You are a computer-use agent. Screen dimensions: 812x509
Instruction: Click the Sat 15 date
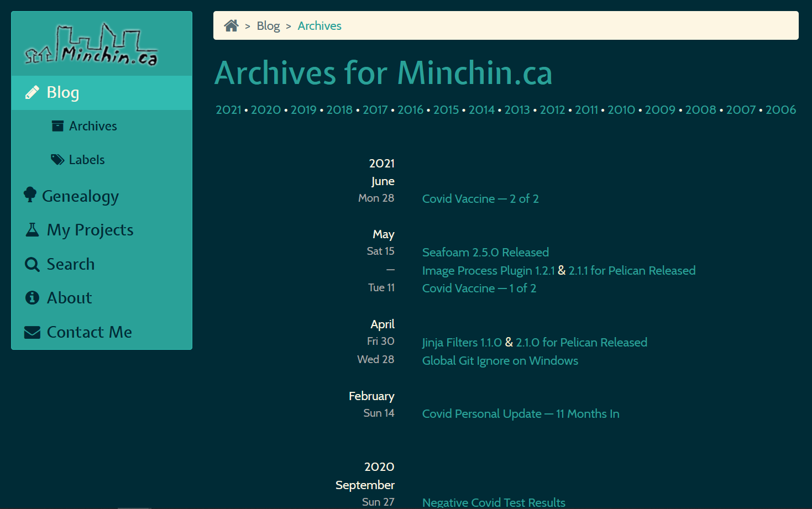tap(380, 251)
